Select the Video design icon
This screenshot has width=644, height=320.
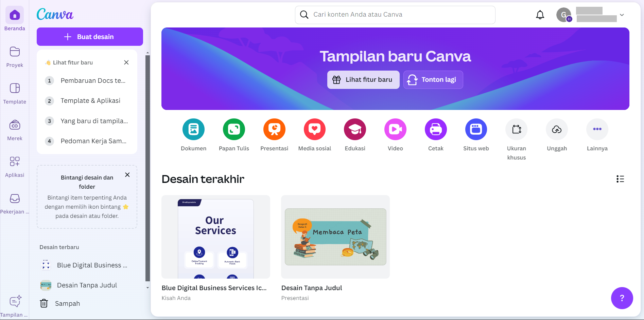[395, 129]
